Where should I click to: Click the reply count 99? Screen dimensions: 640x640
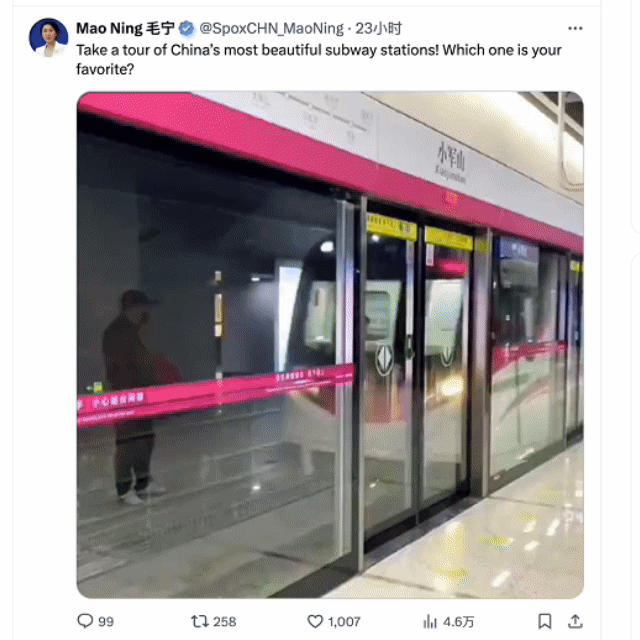[106, 622]
